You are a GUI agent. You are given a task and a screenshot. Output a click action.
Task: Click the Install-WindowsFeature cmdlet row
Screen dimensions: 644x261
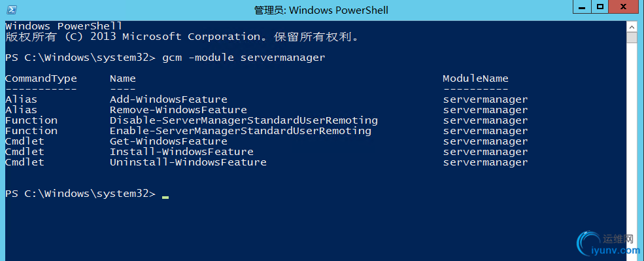pyautogui.click(x=266, y=152)
